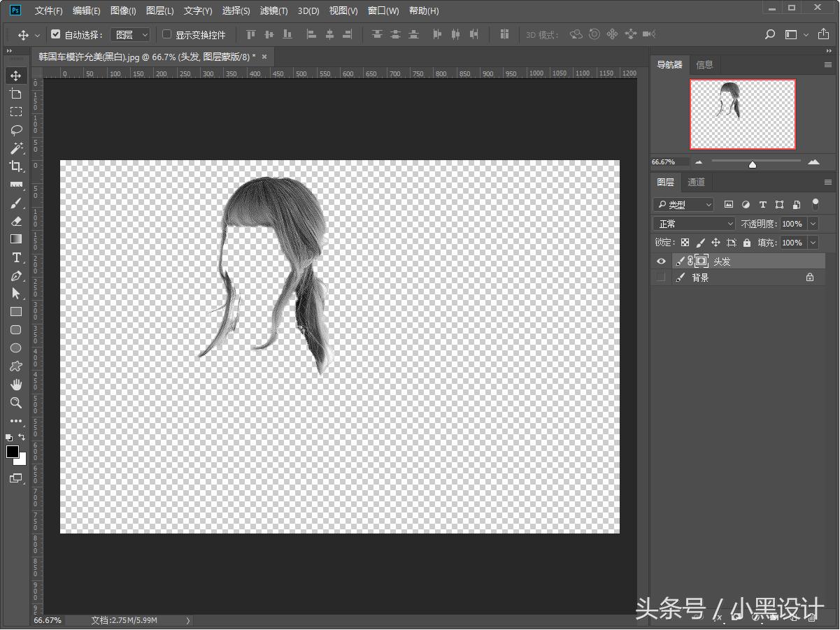The width and height of the screenshot is (840, 630).
Task: Open the 图层 auto-select target dropdown
Action: (x=131, y=34)
